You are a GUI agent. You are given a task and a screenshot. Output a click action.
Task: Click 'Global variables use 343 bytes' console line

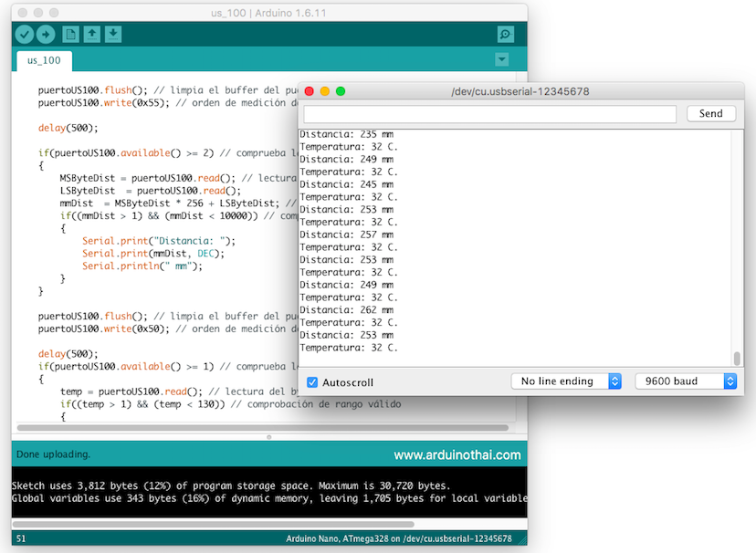269,498
